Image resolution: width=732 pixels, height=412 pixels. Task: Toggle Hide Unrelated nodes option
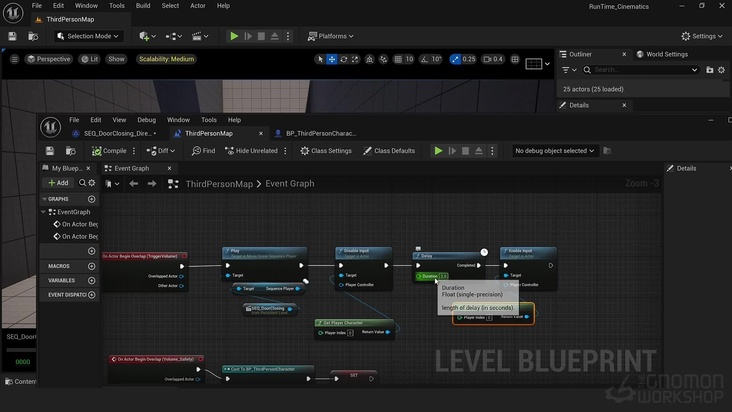click(250, 151)
